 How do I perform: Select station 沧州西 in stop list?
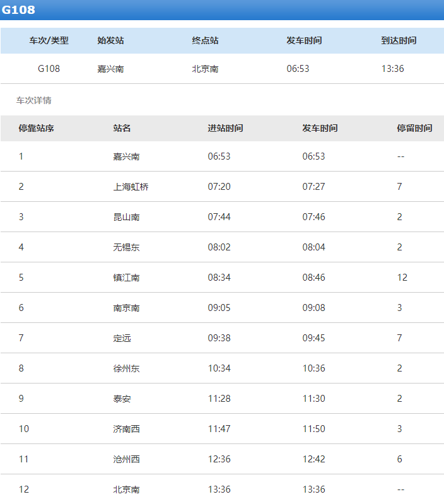point(126,459)
